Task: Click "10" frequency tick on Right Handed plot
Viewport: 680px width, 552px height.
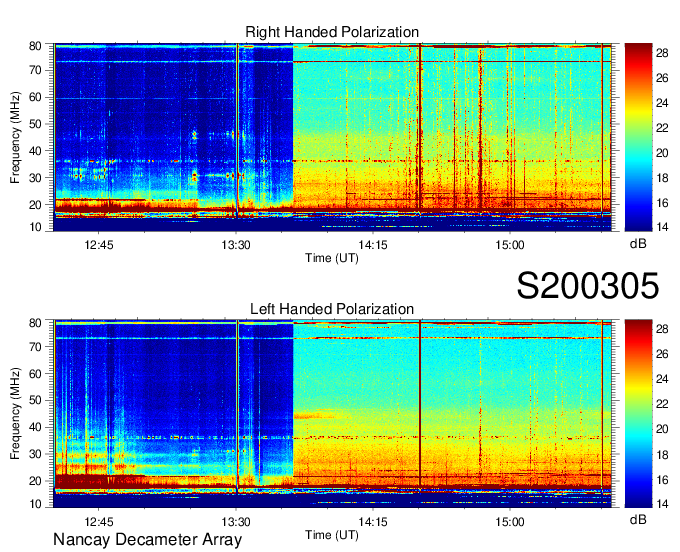Action: point(36,227)
